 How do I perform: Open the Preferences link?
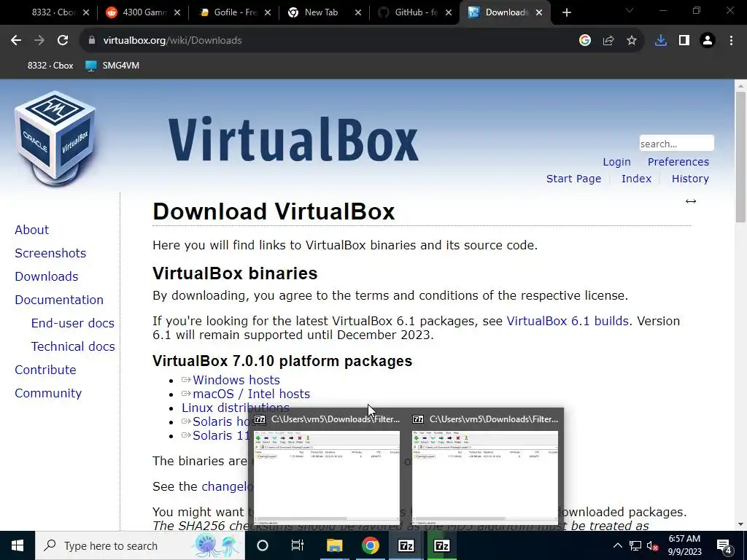point(678,162)
